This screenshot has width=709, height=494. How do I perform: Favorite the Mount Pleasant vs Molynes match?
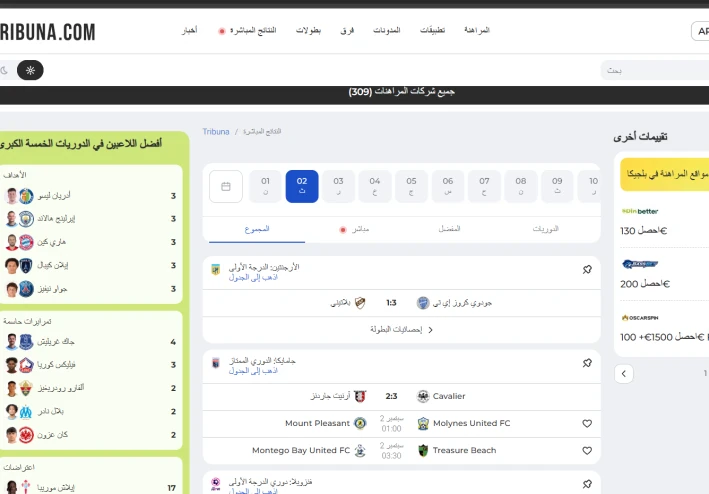point(587,423)
